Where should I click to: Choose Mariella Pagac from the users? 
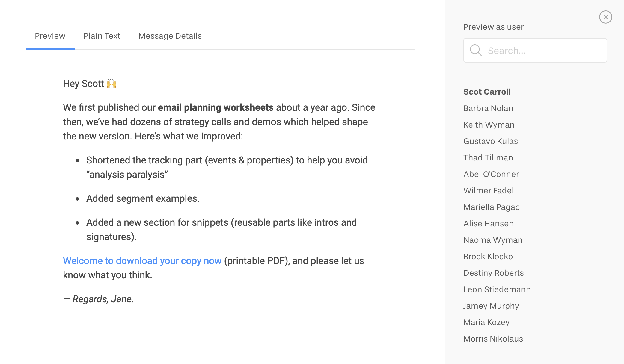tap(492, 207)
